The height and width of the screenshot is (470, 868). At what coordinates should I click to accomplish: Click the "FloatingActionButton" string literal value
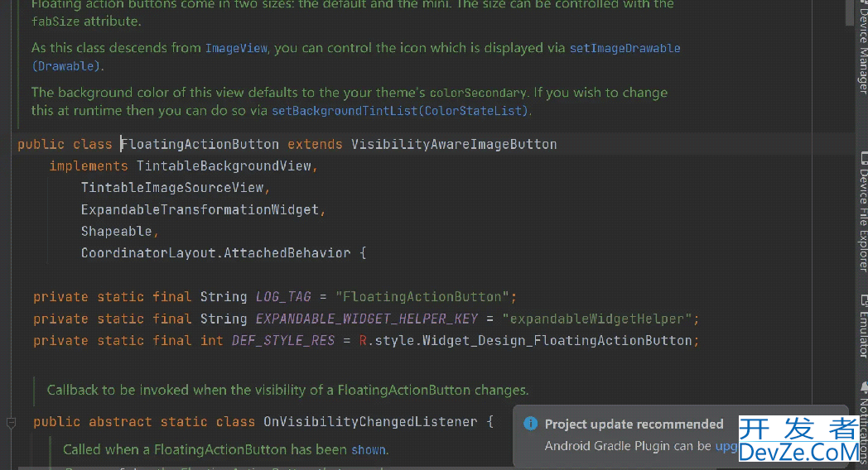pyautogui.click(x=422, y=297)
